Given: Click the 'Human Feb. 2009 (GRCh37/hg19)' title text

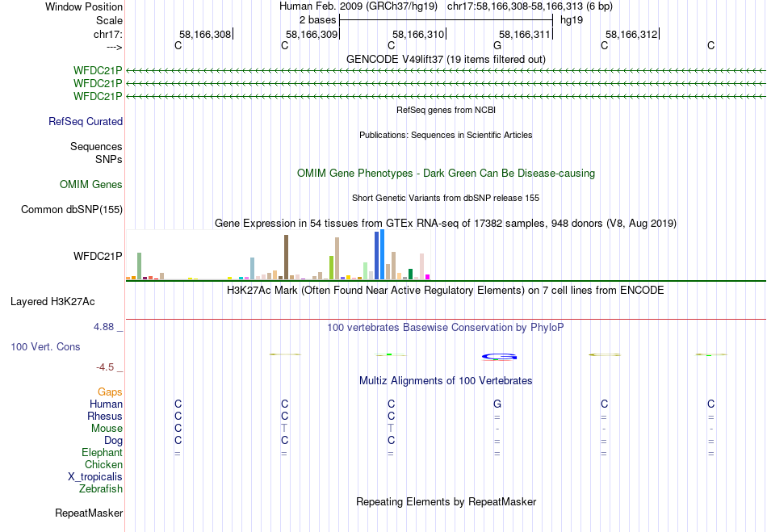Looking at the screenshot, I should 358,6.
